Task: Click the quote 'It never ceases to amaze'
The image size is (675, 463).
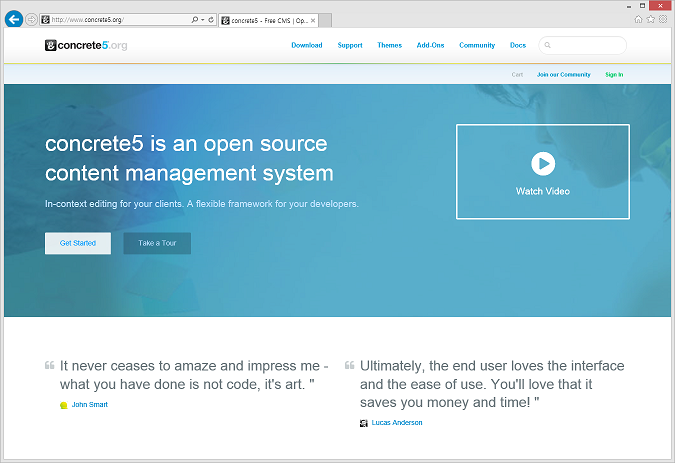Action: pyautogui.click(x=194, y=375)
